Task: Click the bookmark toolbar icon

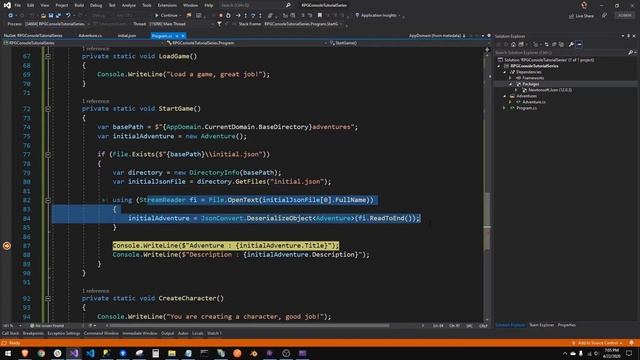Action: pyautogui.click(x=320, y=16)
